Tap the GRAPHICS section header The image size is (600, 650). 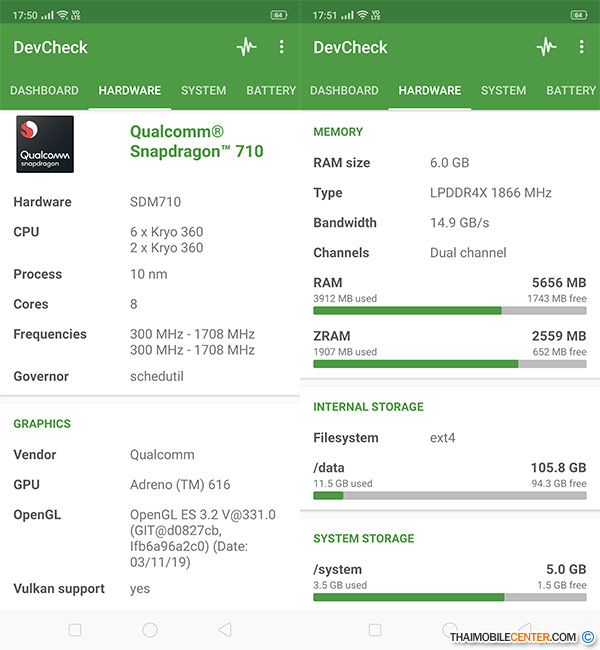[x=42, y=424]
